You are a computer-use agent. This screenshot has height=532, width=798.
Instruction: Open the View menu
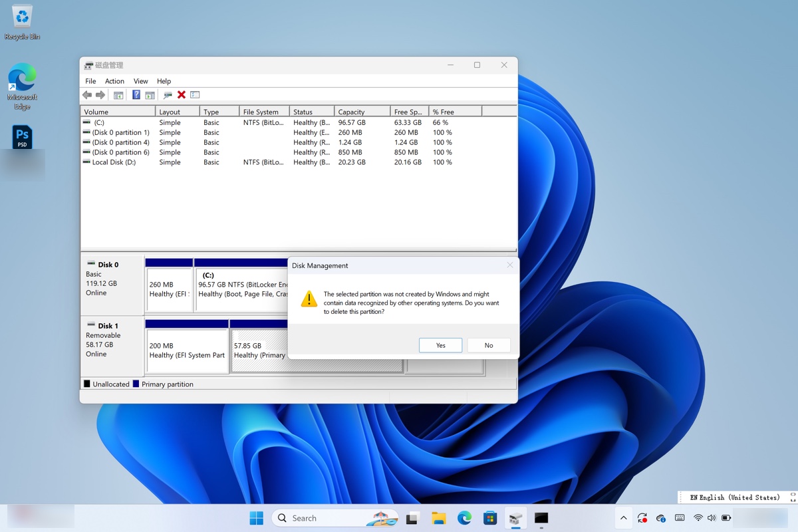tap(140, 81)
